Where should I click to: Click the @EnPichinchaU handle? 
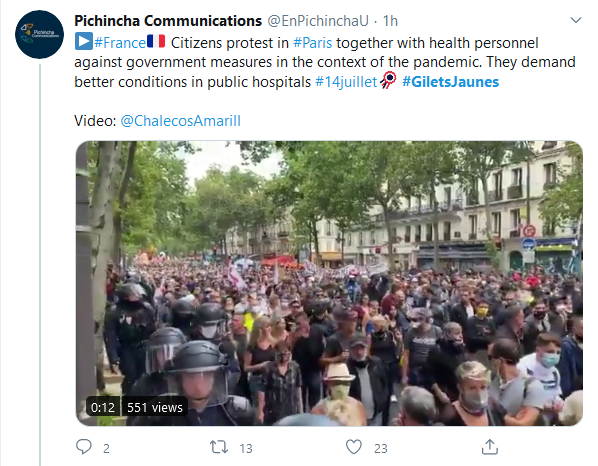[x=318, y=21]
